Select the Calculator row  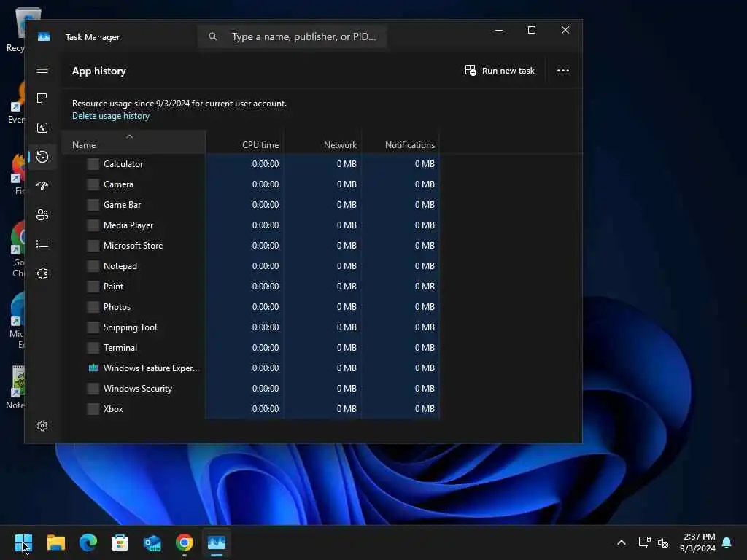coord(251,164)
